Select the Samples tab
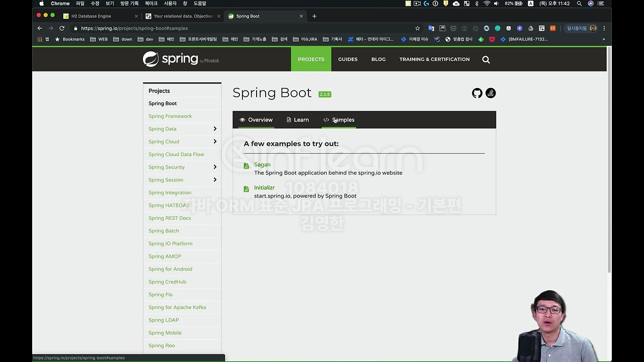 [x=339, y=120]
